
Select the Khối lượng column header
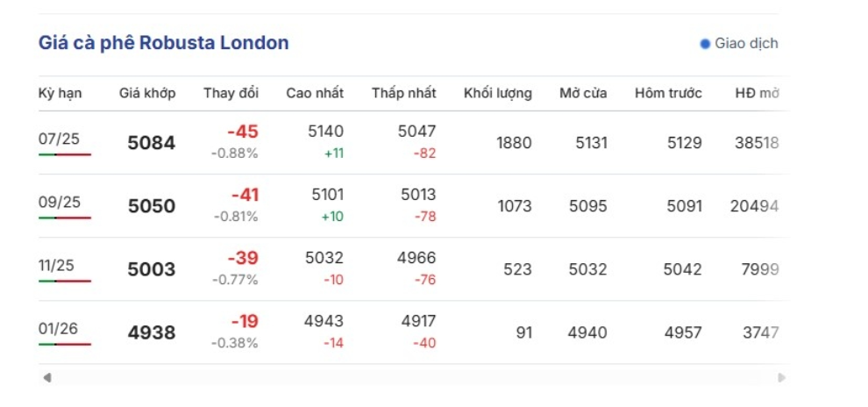tap(498, 93)
